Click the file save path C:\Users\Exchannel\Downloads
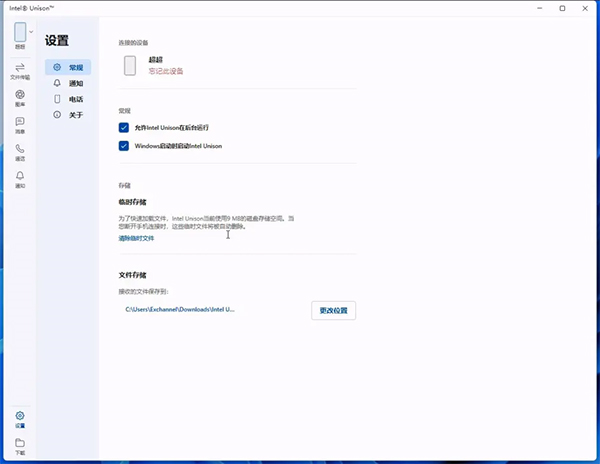The width and height of the screenshot is (600, 464). 180,310
